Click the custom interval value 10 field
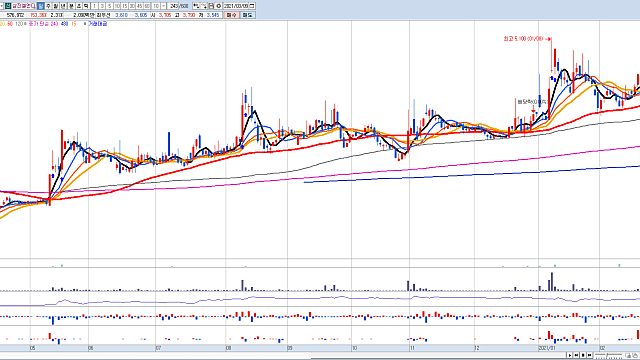The width and height of the screenshot is (640, 360). pos(156,6)
